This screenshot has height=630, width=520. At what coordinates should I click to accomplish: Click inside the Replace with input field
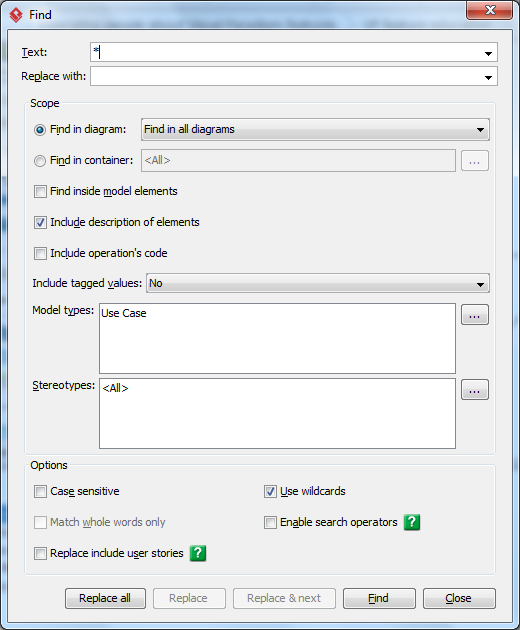[286, 76]
